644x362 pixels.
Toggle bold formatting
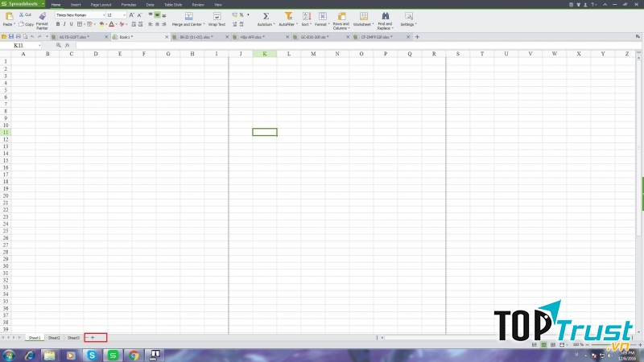(58, 24)
